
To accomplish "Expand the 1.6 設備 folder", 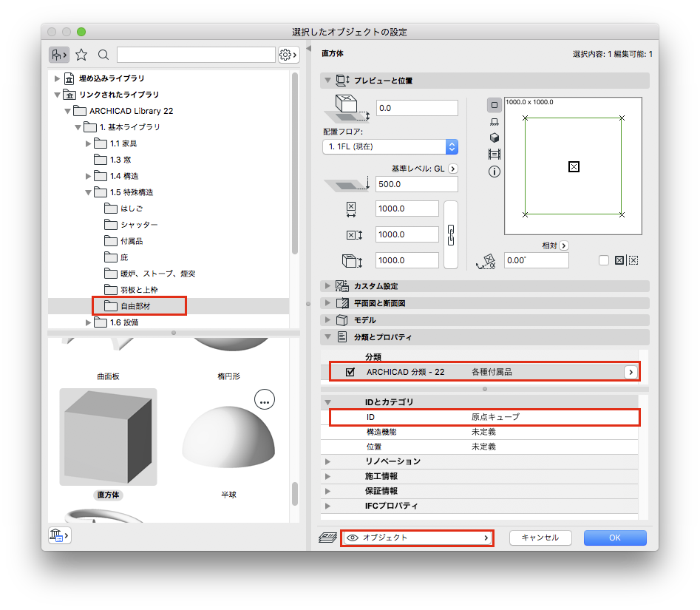I will click(89, 322).
